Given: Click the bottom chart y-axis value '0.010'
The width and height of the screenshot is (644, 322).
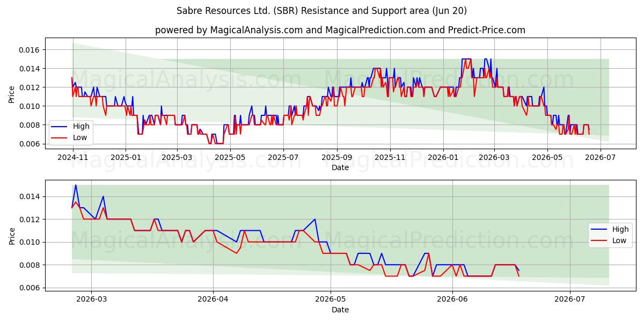Looking at the screenshot, I should tap(30, 243).
